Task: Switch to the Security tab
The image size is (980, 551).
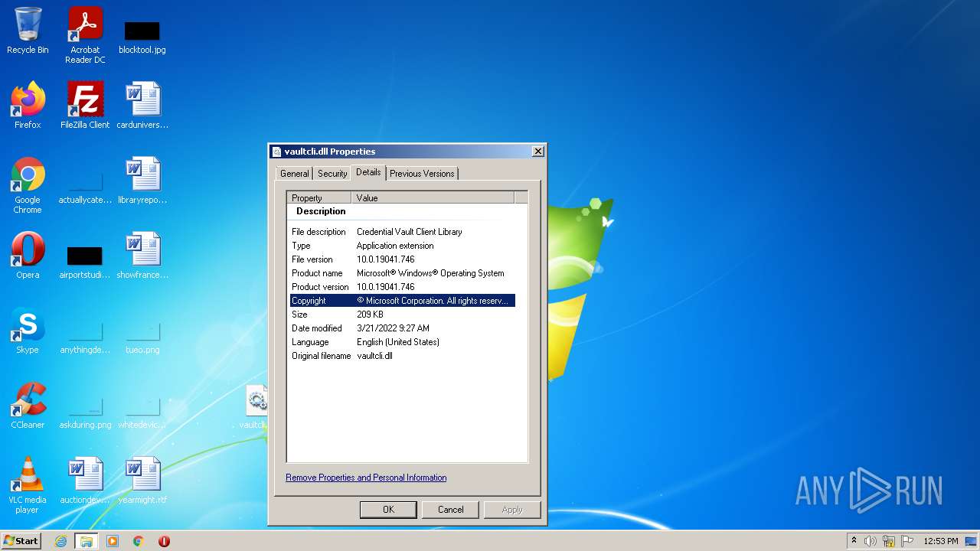Action: point(332,174)
